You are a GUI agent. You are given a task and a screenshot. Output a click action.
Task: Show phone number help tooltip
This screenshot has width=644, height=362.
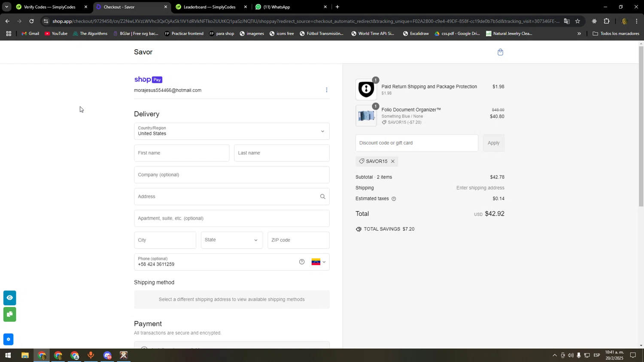coord(302,262)
